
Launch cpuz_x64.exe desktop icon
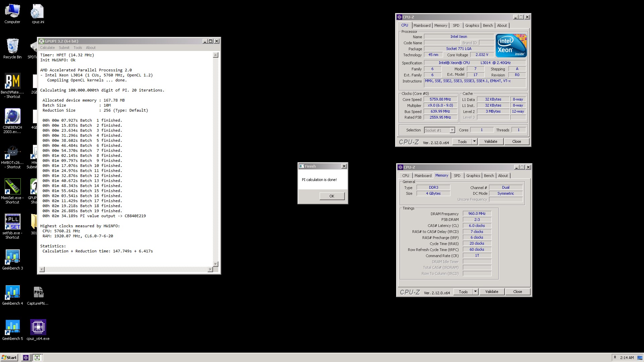[x=38, y=330]
